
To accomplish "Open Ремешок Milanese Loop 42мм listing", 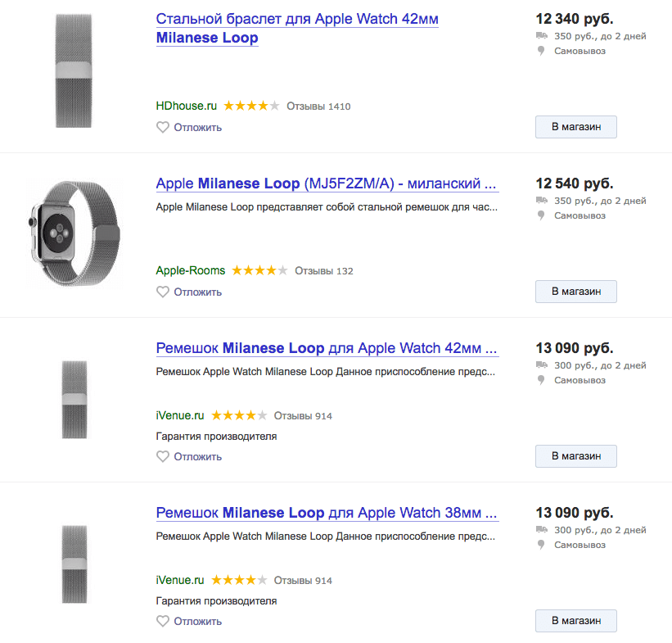I will pyautogui.click(x=327, y=348).
